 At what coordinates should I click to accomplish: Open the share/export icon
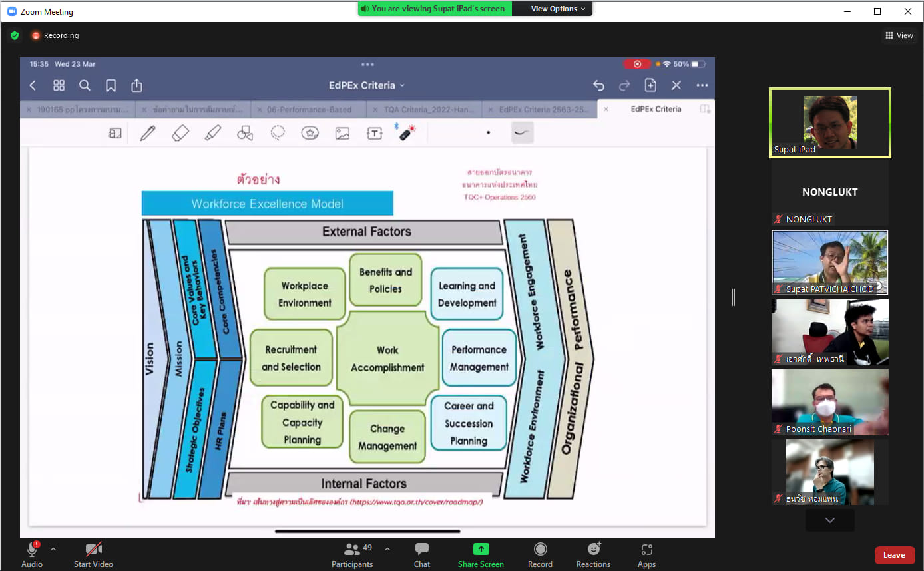point(136,85)
